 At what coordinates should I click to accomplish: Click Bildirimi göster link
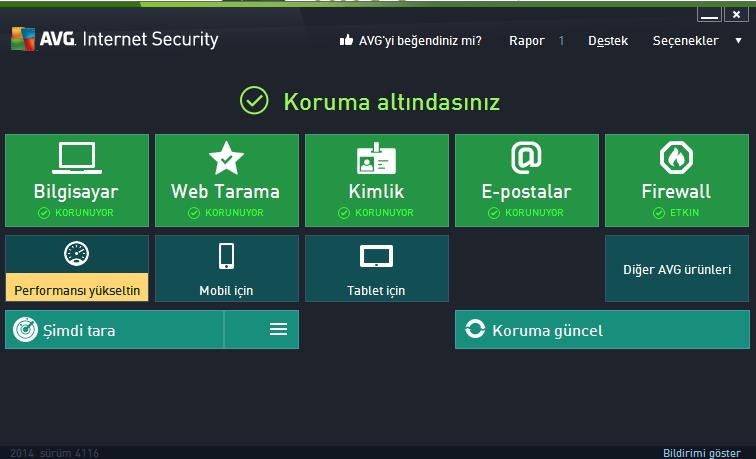(x=702, y=453)
